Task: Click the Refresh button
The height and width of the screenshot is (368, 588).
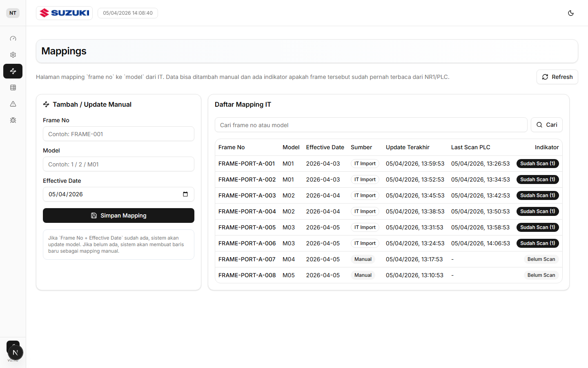Action: (x=557, y=77)
